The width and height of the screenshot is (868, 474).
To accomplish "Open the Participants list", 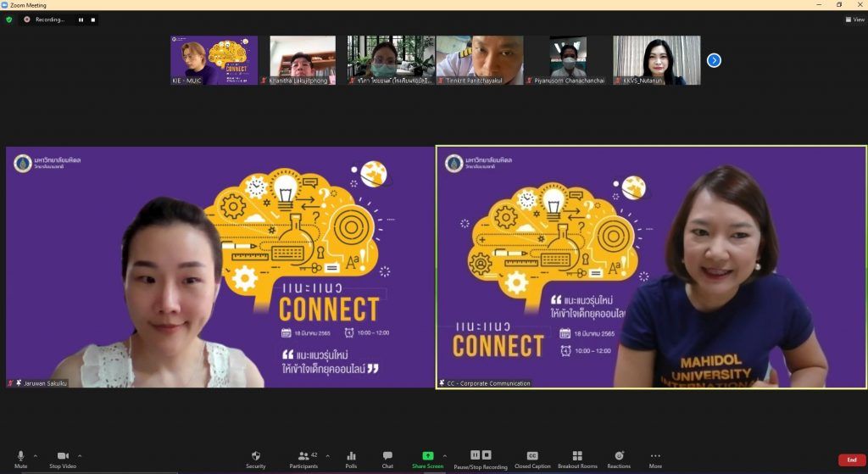I will [303, 459].
